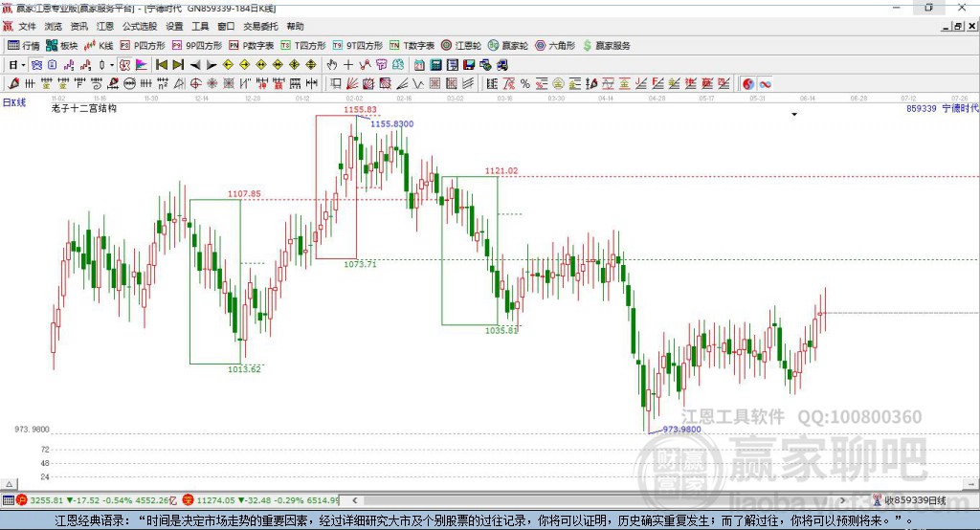Open the 赢家轮 wheel tool

508,46
